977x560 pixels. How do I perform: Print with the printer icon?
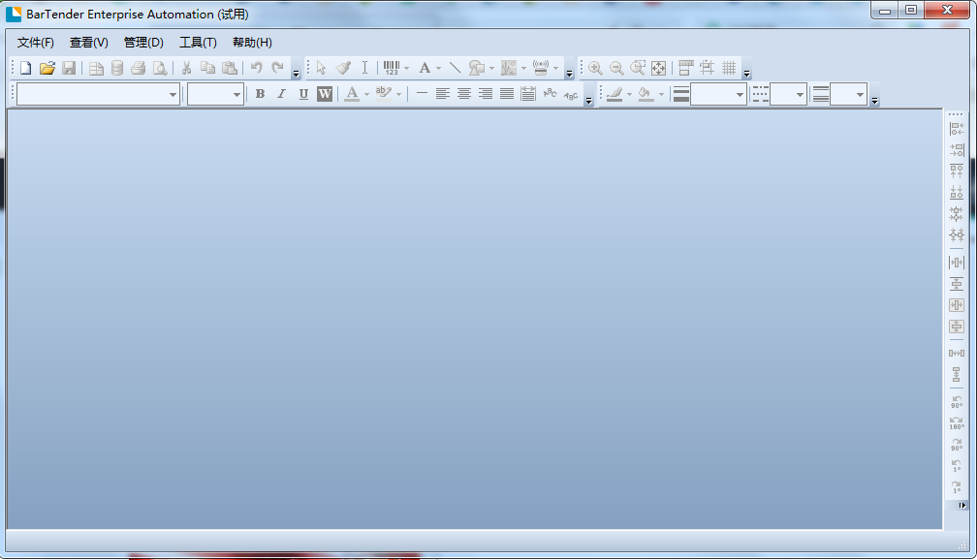139,68
